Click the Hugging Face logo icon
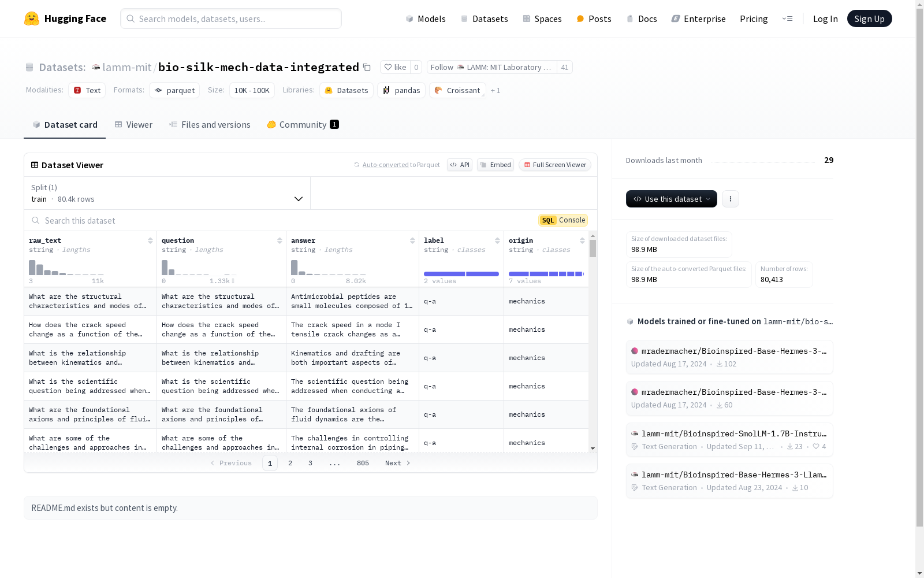Screen dimensions: 924x578 tap(32, 18)
